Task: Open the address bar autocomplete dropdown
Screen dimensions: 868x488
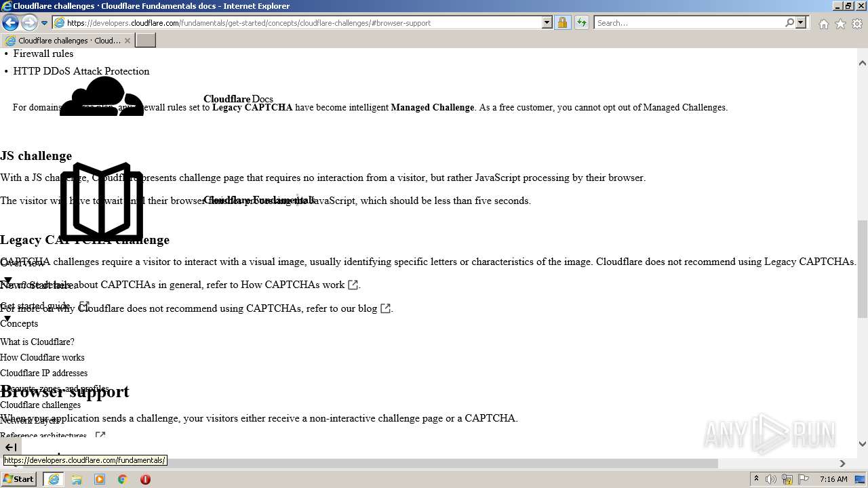Action: click(x=547, y=22)
